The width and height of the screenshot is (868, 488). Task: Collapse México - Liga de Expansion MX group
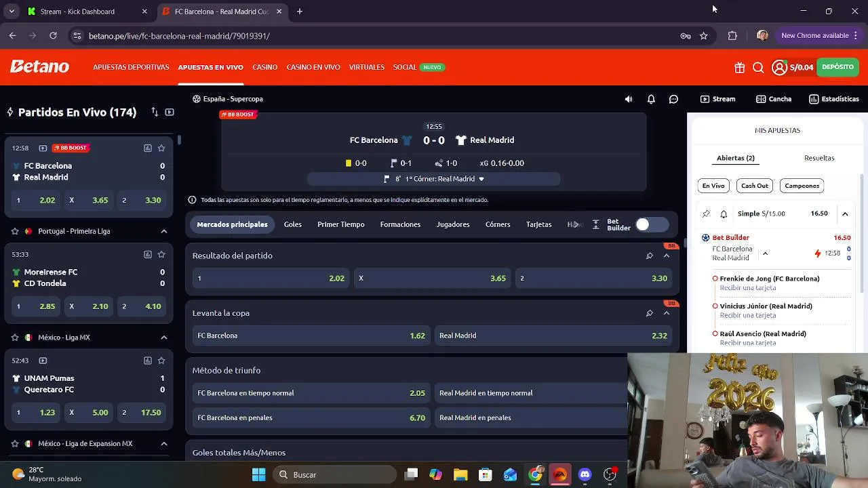pos(164,444)
